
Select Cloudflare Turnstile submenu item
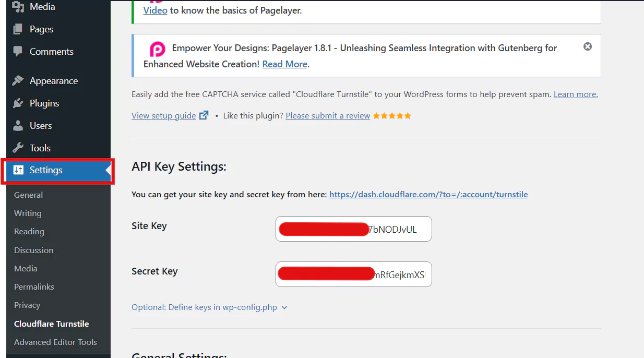click(x=52, y=324)
